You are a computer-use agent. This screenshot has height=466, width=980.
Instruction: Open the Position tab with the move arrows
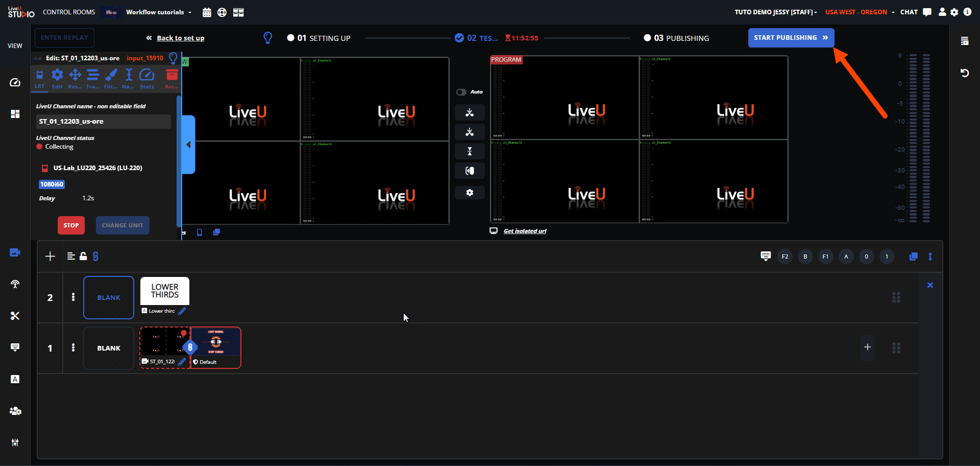tap(75, 79)
